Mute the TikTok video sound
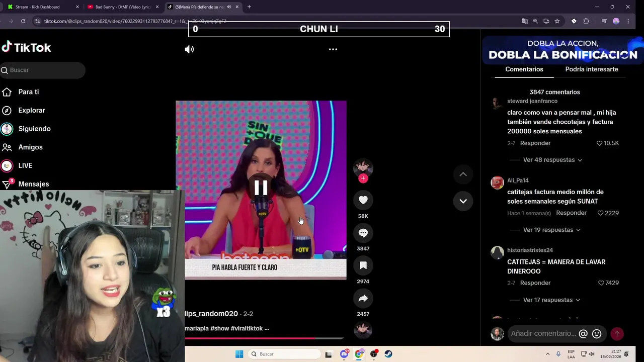 pyautogui.click(x=189, y=49)
